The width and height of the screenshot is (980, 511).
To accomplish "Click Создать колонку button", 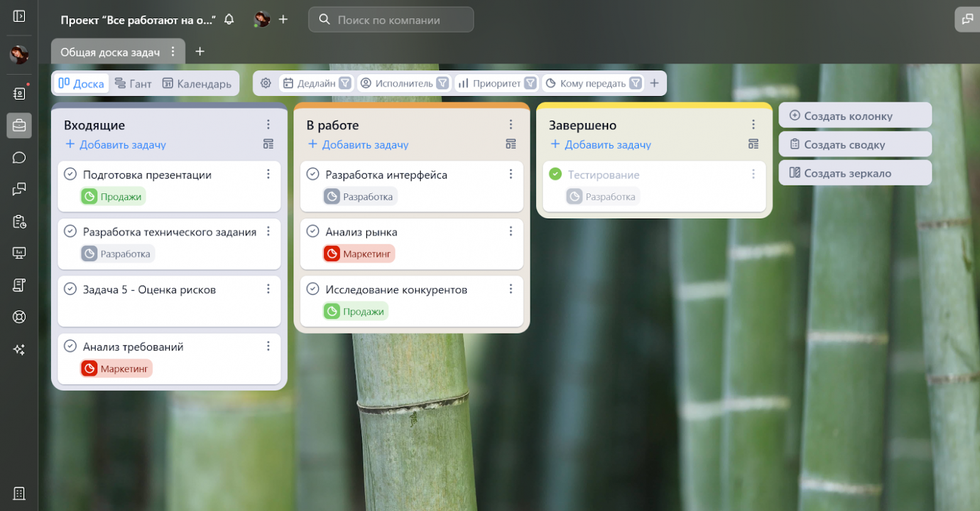I will pyautogui.click(x=855, y=116).
